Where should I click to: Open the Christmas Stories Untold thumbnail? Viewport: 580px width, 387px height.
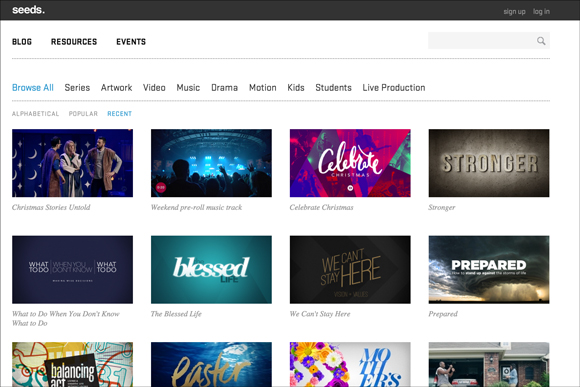tap(72, 163)
